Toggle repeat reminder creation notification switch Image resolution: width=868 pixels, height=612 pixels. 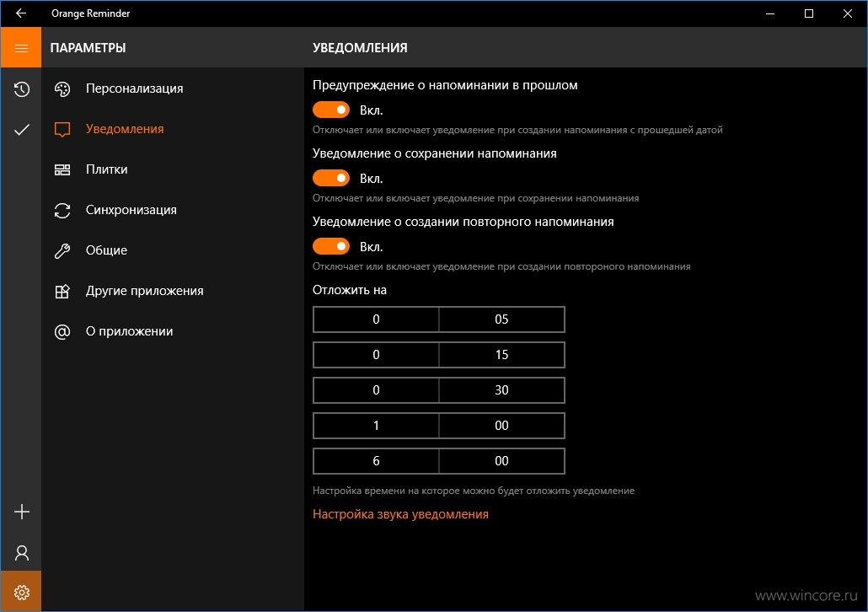331,246
